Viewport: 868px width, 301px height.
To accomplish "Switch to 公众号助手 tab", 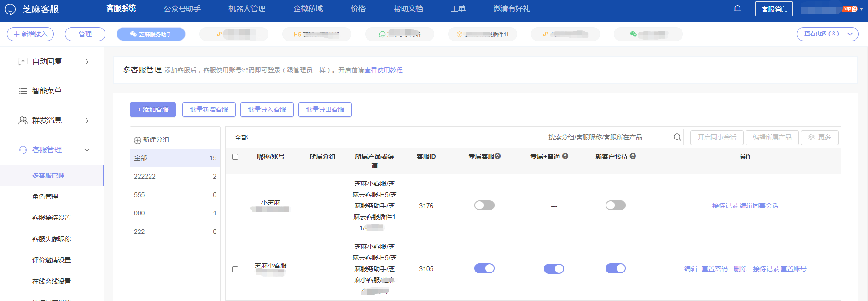I will 182,9.
